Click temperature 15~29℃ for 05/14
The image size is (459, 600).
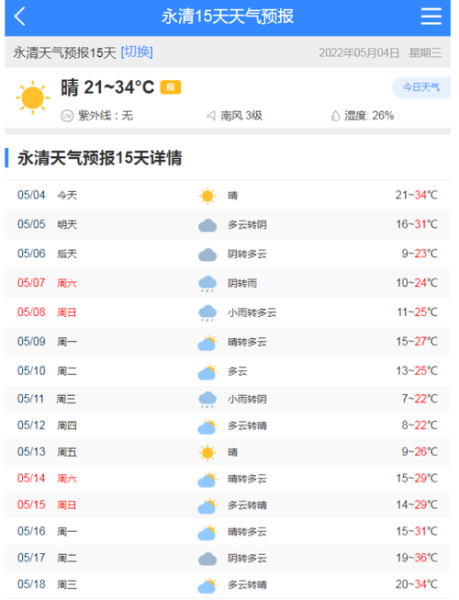(417, 478)
